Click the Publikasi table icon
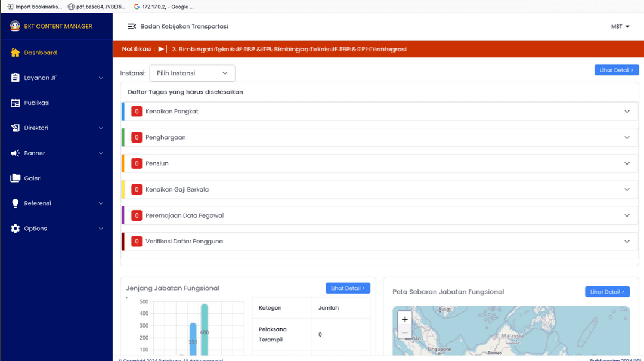This screenshot has height=361, width=644. [x=15, y=103]
